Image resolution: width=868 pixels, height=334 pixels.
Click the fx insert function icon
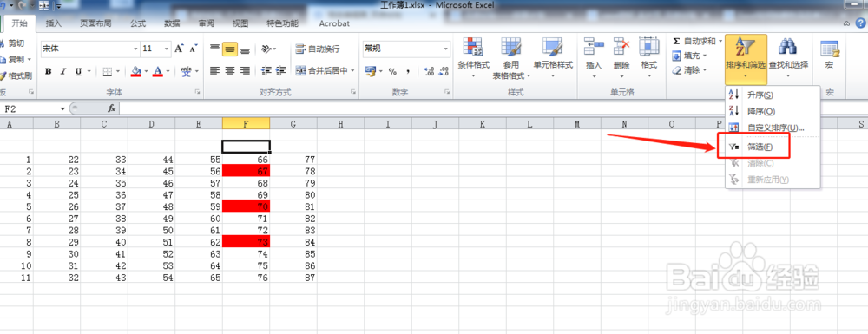point(111,108)
